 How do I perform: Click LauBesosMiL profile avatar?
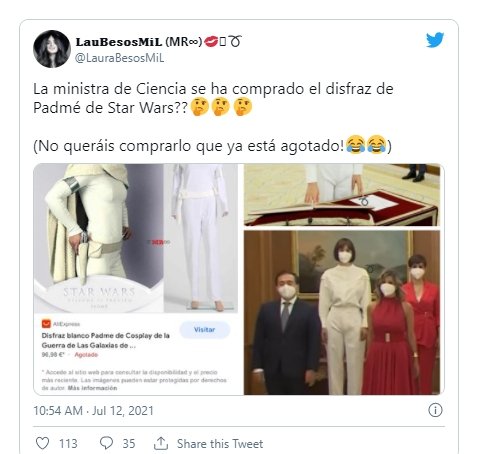click(52, 49)
